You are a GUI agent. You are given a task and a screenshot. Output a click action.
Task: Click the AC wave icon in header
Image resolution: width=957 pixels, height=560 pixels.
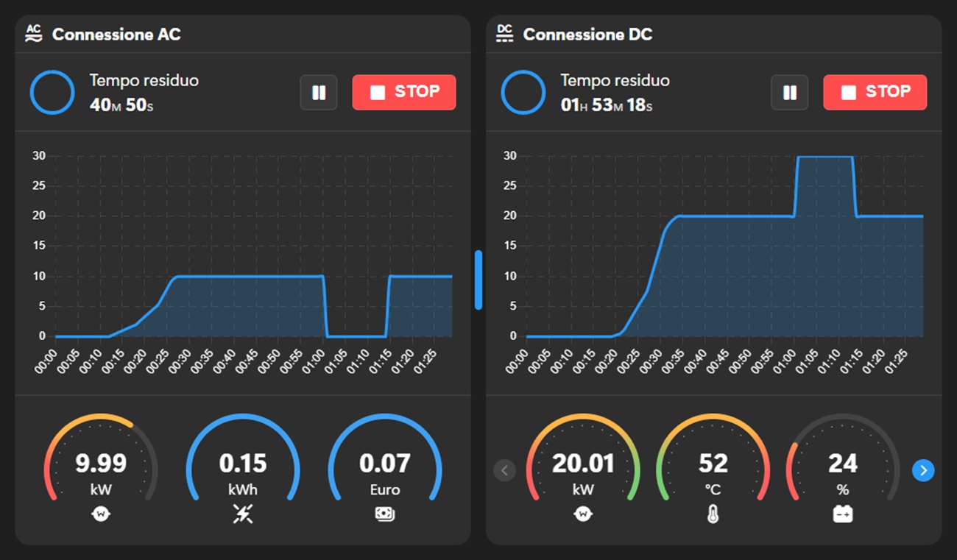[33, 34]
